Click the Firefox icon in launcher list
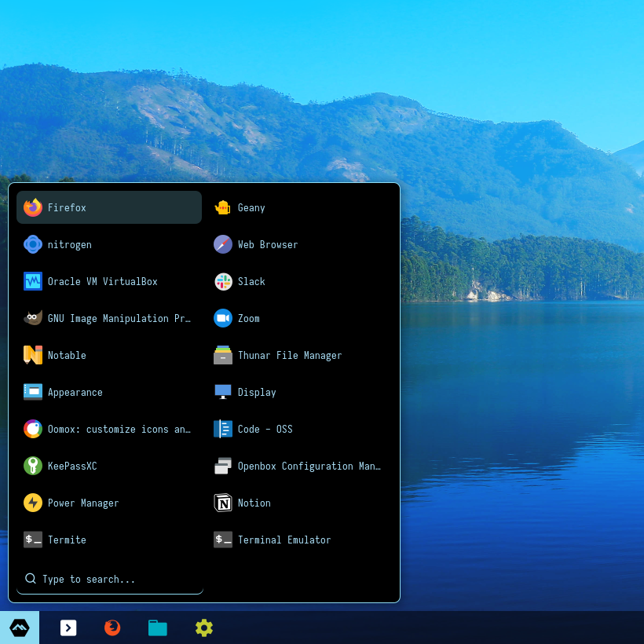The image size is (644, 644). [x=33, y=207]
